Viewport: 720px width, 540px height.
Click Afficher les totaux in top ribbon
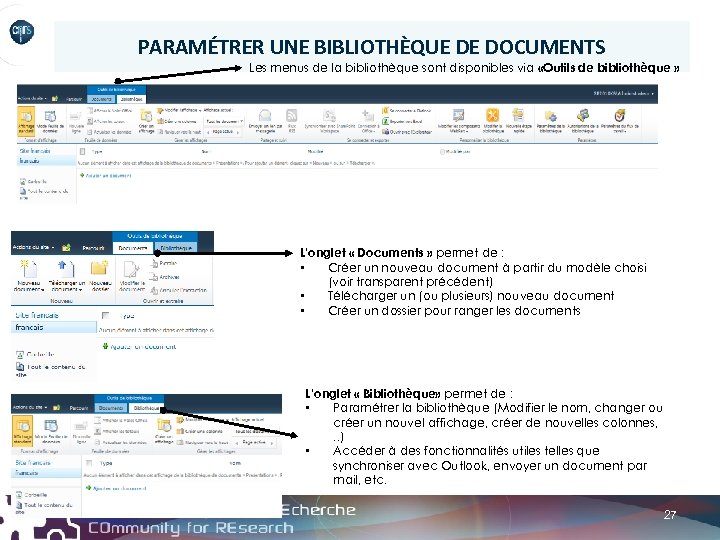(x=106, y=121)
